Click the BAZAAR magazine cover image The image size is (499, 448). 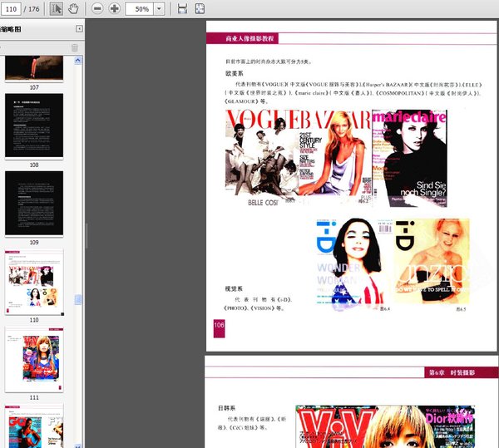click(x=335, y=153)
